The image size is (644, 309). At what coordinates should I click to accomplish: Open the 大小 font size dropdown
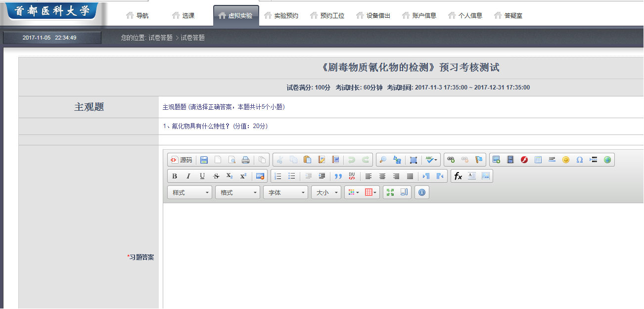(x=326, y=192)
